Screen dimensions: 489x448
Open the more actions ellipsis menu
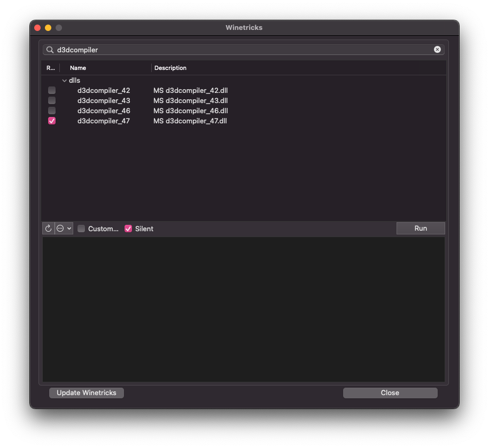(64, 229)
